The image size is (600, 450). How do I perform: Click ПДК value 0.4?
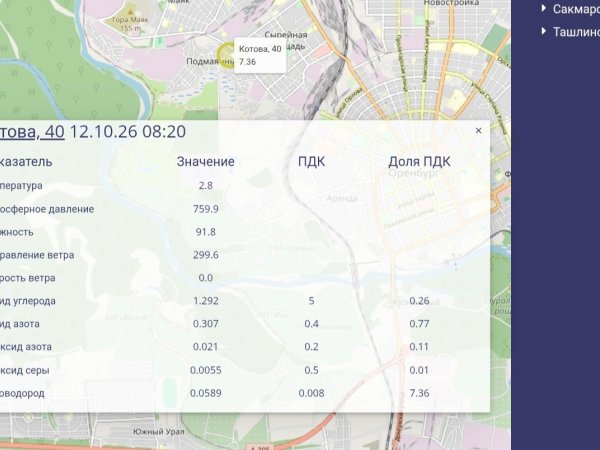311,324
